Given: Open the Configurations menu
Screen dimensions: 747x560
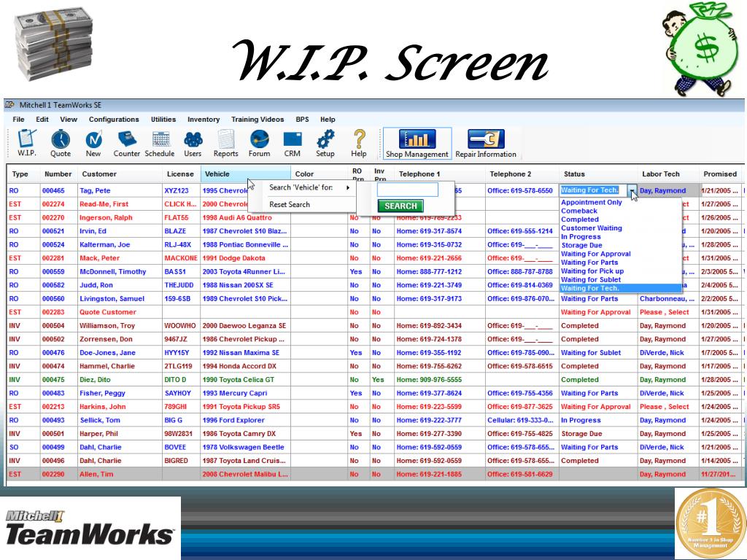Looking at the screenshot, I should point(114,119).
